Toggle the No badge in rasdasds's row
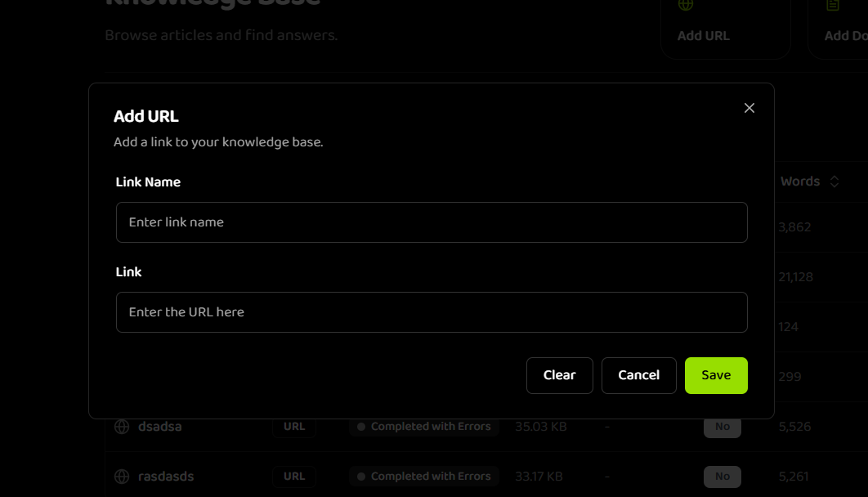The height and width of the screenshot is (497, 868). point(722,476)
